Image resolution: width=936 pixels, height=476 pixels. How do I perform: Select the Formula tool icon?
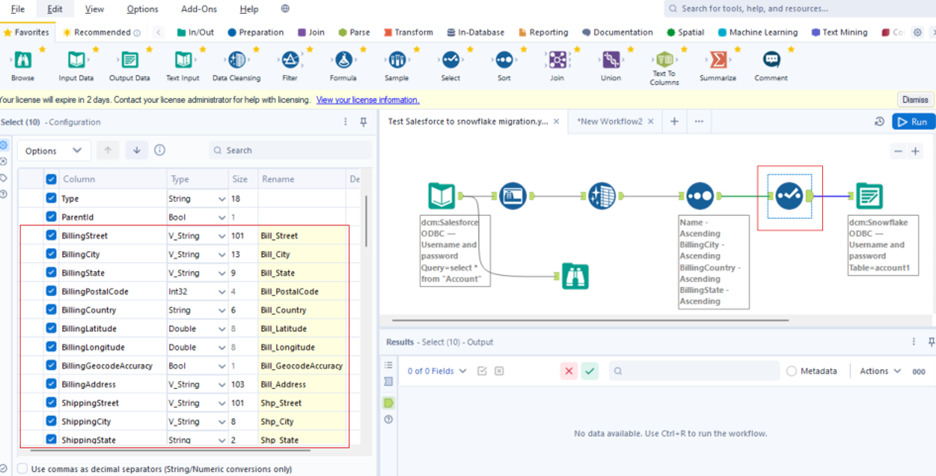point(343,62)
